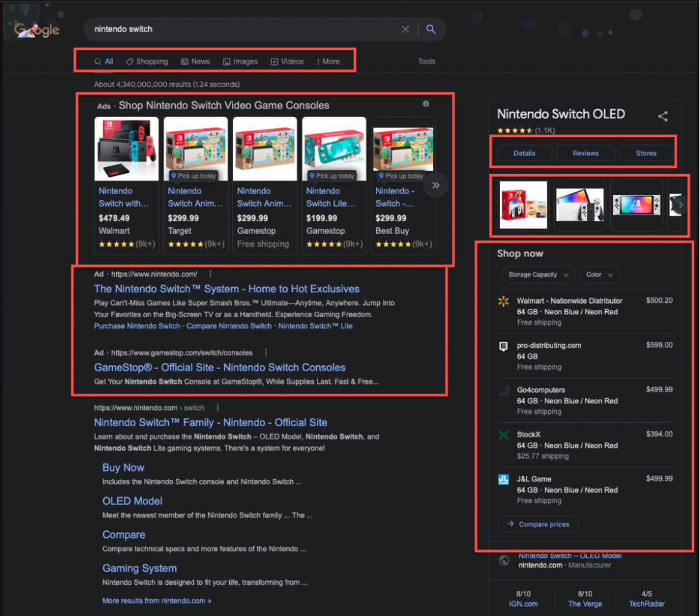The width and height of the screenshot is (700, 616).
Task: Open the Color dropdown in Shop now
Action: coord(599,274)
